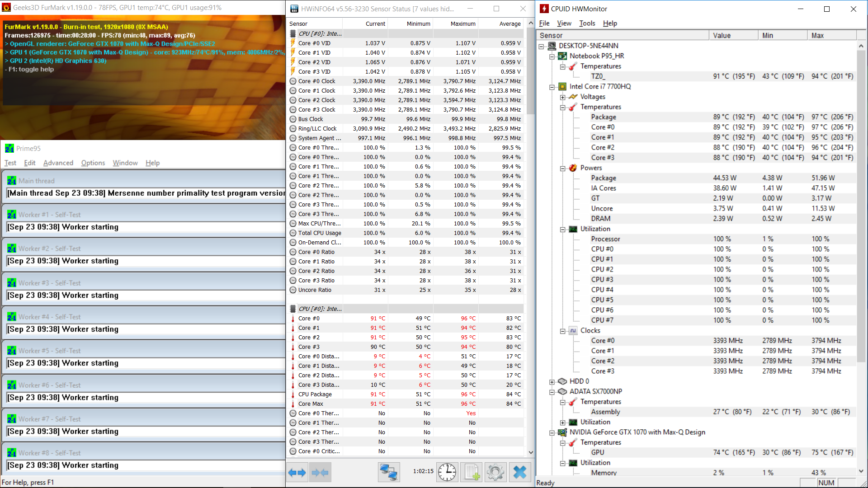Click the Worker #8 Self-Test window icon
Image resolution: width=868 pixels, height=488 pixels.
(12, 453)
